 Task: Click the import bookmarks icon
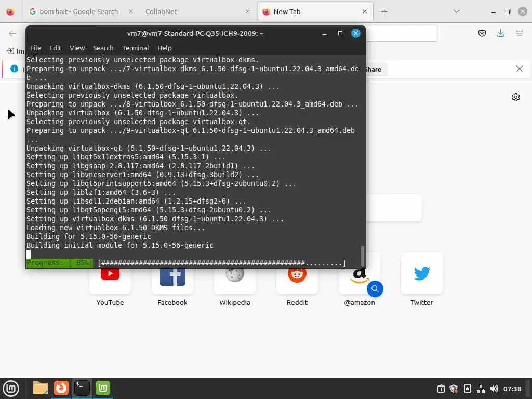coord(10,51)
